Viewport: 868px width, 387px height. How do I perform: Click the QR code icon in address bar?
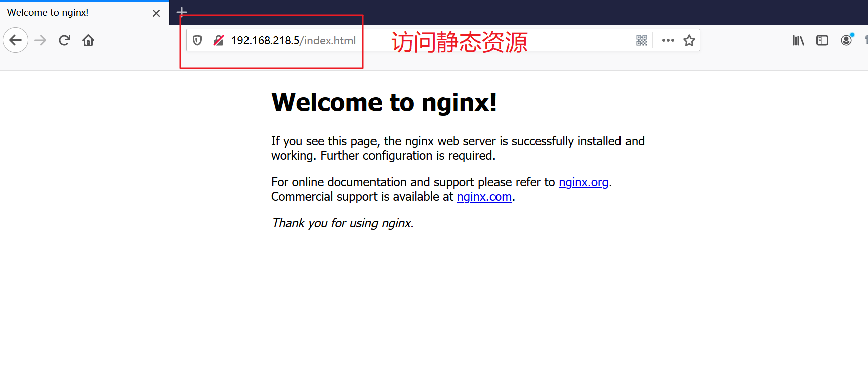(642, 40)
